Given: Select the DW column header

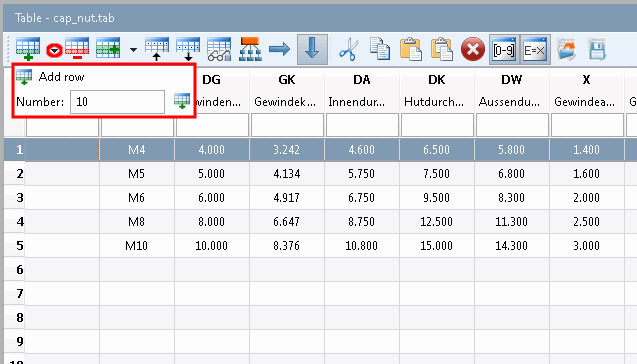Looking at the screenshot, I should coord(511,80).
